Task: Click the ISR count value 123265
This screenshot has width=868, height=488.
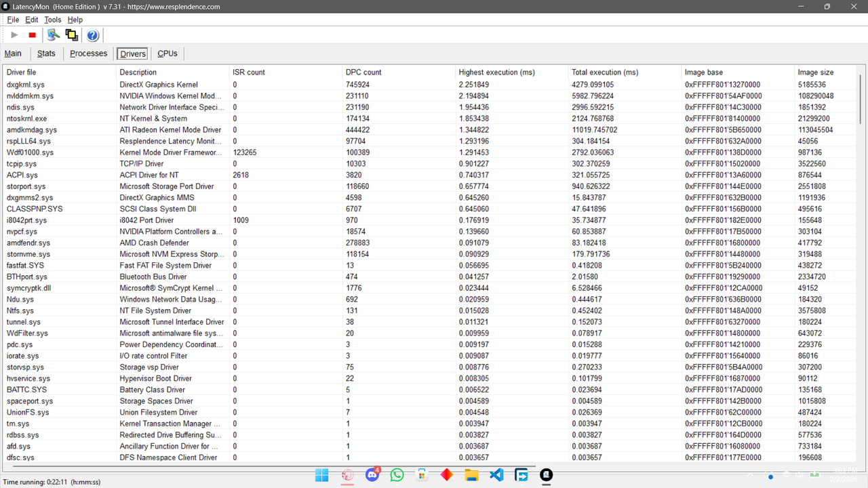Action: (245, 152)
